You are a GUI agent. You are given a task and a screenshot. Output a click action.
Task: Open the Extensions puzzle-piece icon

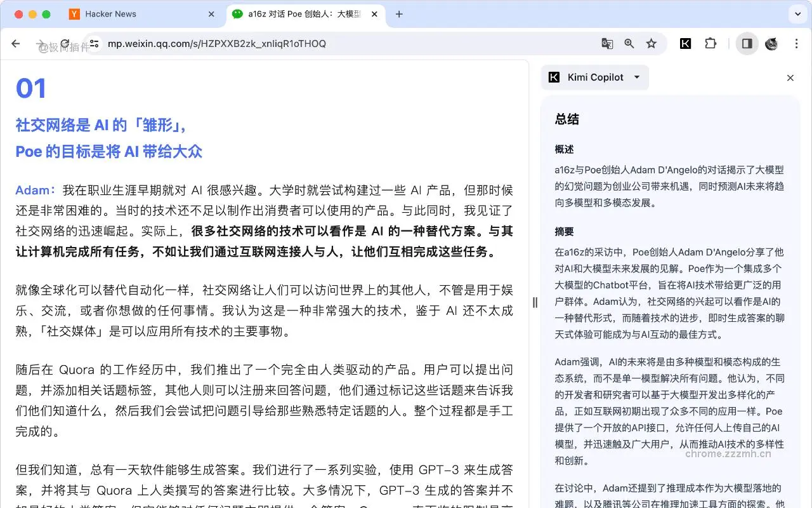tap(710, 44)
